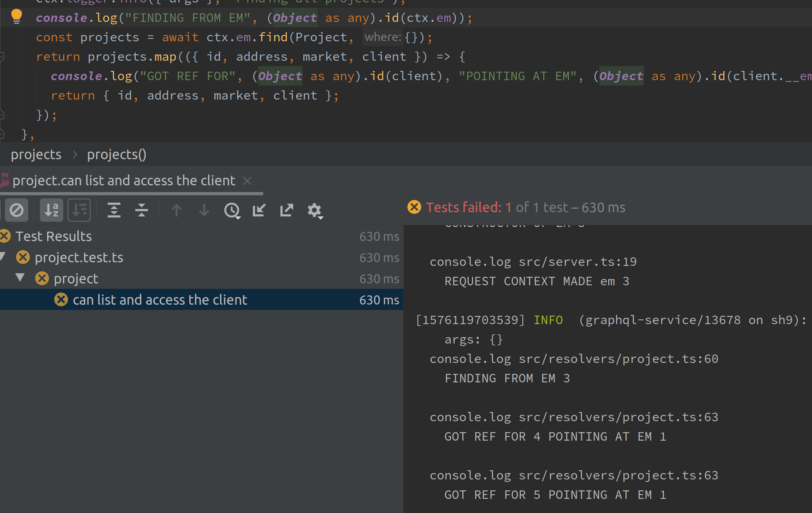Sort test results alphabetically
This screenshot has height=513, width=812.
[x=51, y=210]
